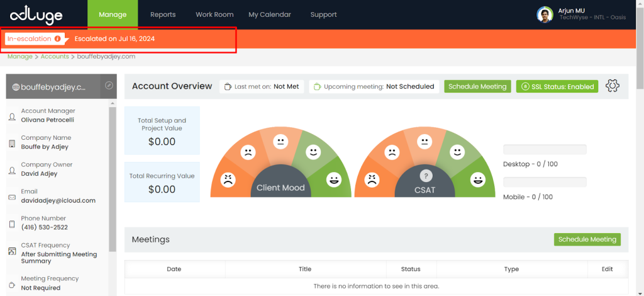
Task: Click Arjun MU profile avatar
Action: [x=545, y=14]
